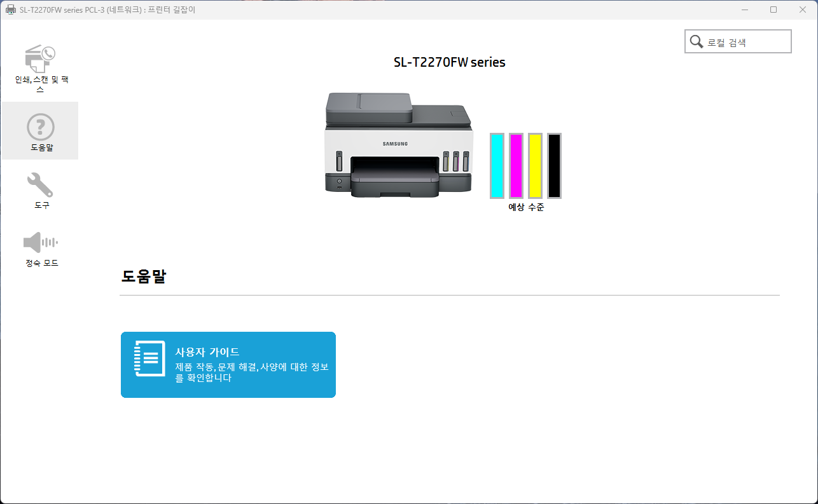Screen dimensions: 818x504
Task: Click the 도구 sidebar label
Action: click(42, 205)
